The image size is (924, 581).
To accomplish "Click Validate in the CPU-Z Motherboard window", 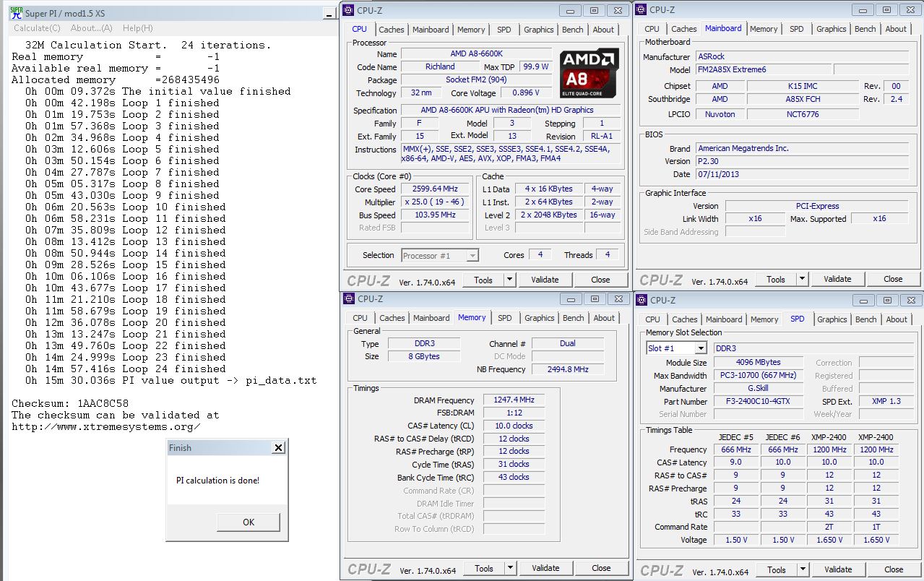I will pyautogui.click(x=837, y=279).
